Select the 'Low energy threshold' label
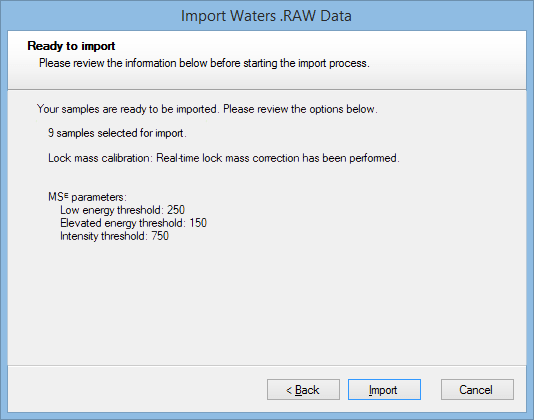 112,210
